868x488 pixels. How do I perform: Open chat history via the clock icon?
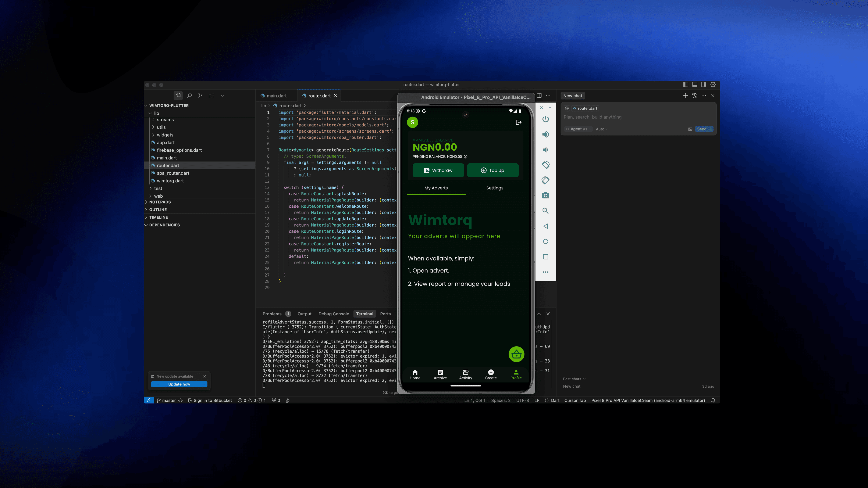[694, 96]
